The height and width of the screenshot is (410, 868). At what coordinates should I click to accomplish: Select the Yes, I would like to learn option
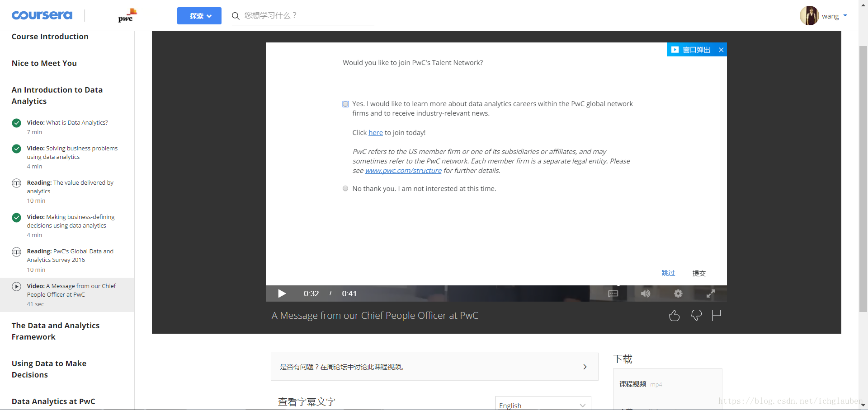345,104
